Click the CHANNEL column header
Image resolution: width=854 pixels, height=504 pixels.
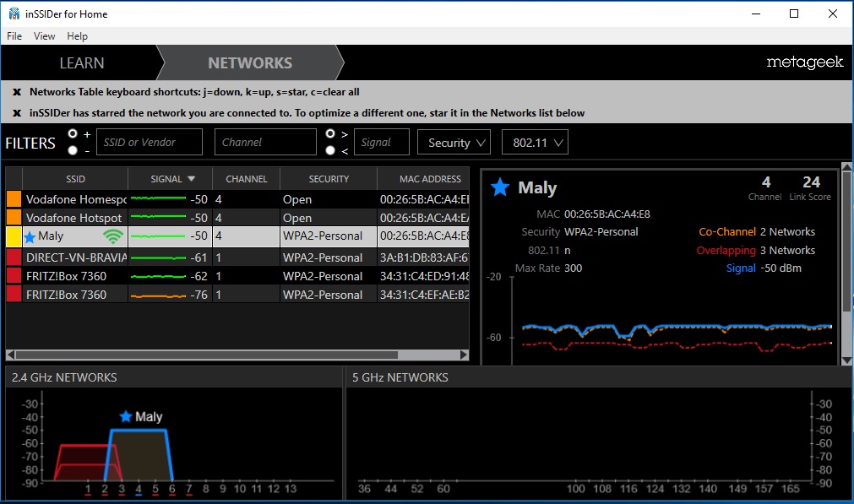click(x=246, y=178)
